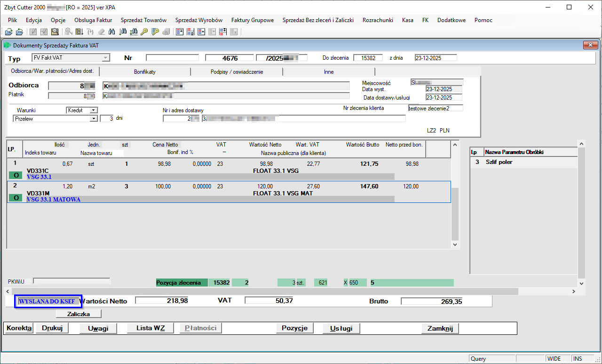Click the Lista WZ button
The height and width of the screenshot is (364, 602).
pos(150,328)
